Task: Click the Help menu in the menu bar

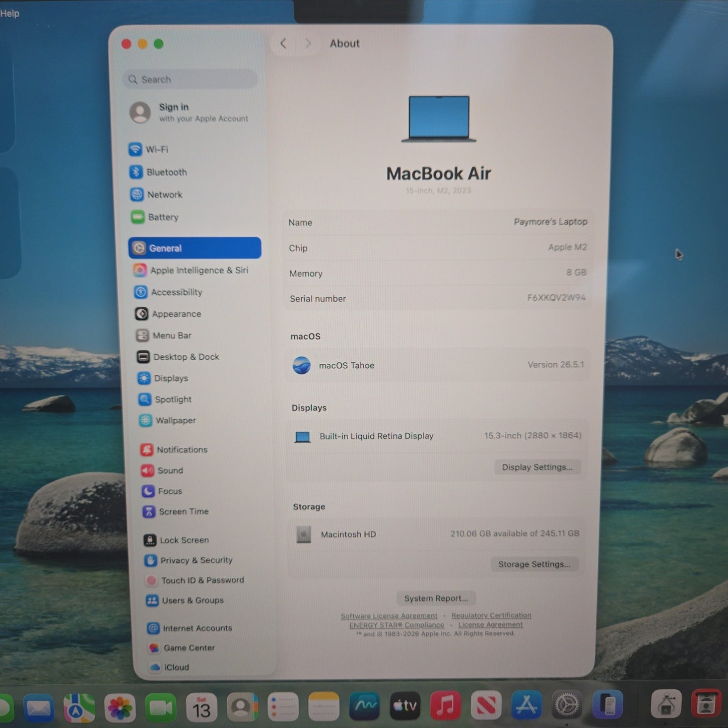Action: pos(10,14)
